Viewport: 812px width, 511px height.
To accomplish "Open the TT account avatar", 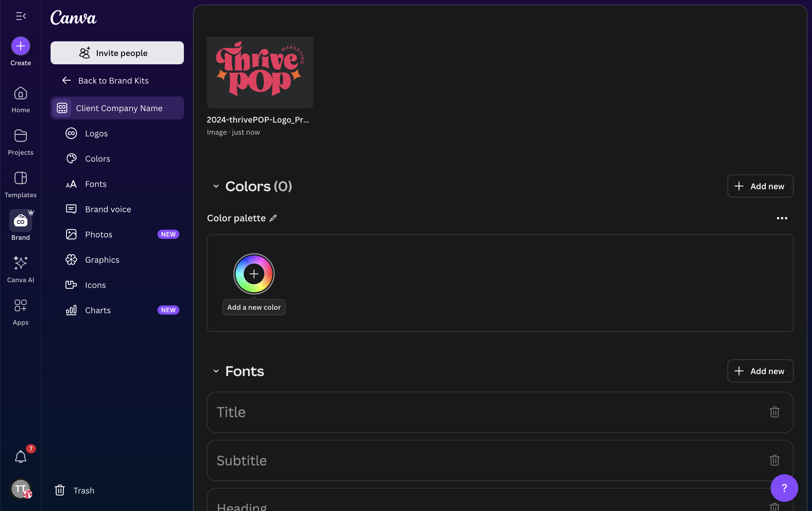I will point(21,489).
